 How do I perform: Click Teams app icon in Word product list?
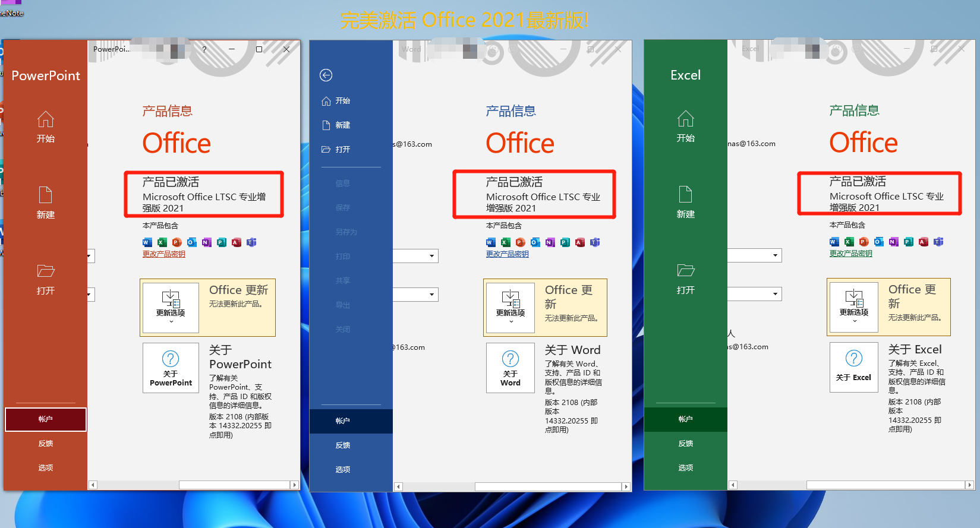[x=595, y=242]
